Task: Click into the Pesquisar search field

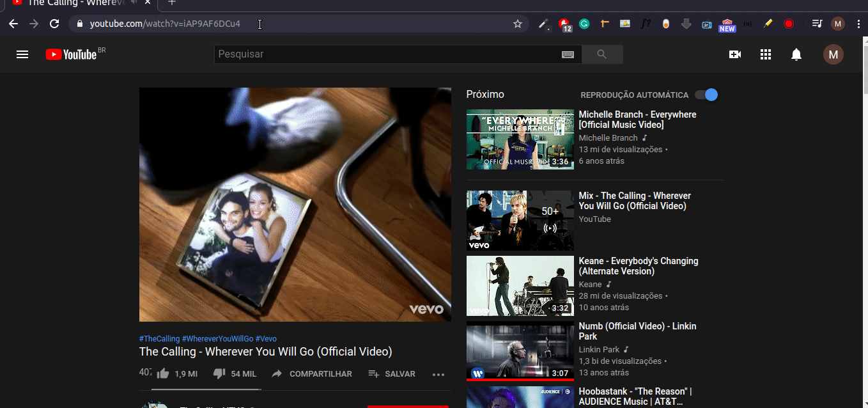Action: pos(384,54)
